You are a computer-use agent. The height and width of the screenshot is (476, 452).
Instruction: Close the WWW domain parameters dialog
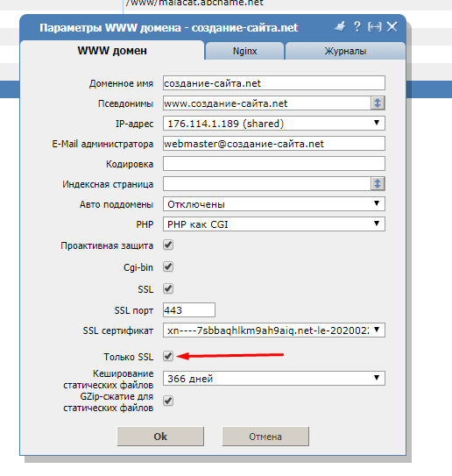[392, 26]
